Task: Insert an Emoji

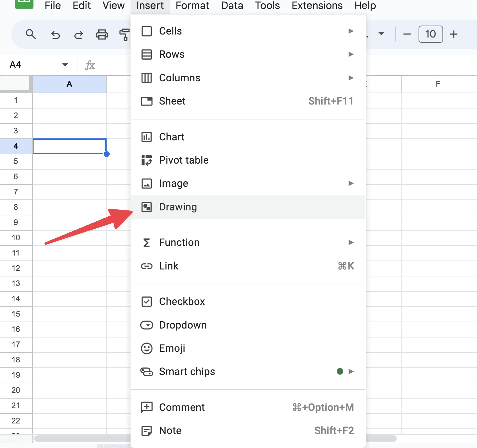Action: click(172, 348)
